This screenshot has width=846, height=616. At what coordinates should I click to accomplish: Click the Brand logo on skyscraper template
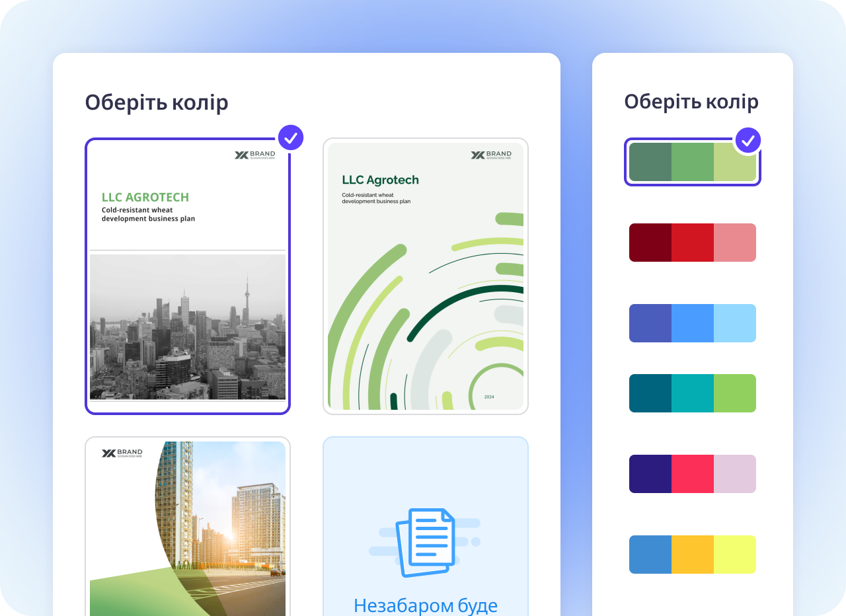122,453
